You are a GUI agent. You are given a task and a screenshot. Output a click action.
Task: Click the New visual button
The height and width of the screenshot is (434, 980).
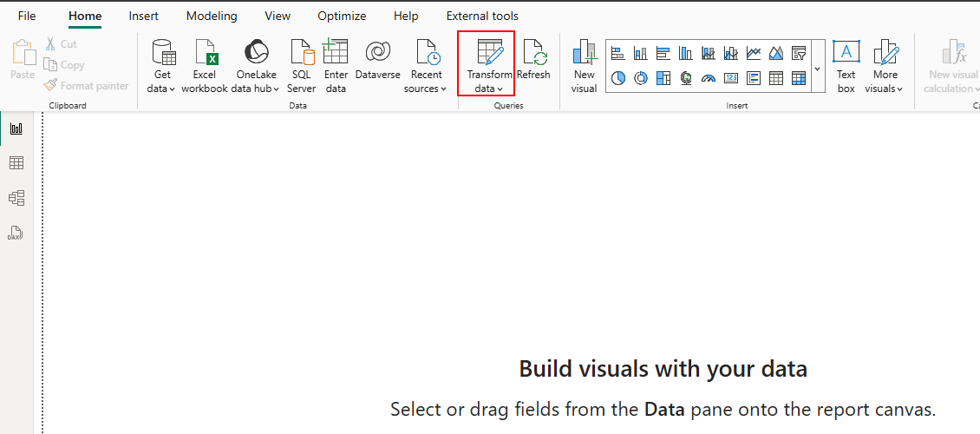[585, 66]
